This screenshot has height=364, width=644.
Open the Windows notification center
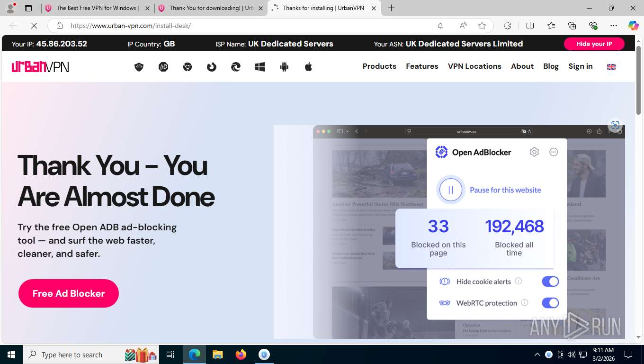(x=628, y=355)
